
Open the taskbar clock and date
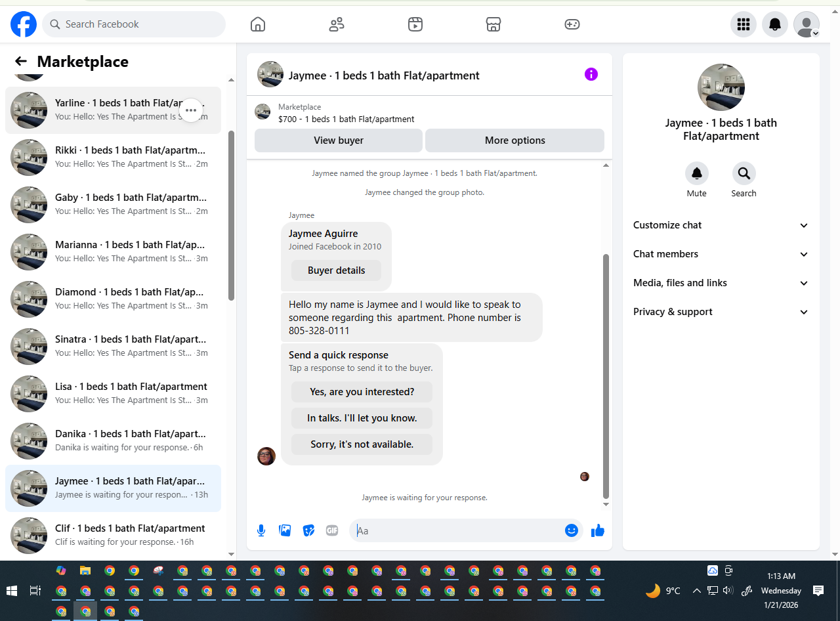pos(781,591)
